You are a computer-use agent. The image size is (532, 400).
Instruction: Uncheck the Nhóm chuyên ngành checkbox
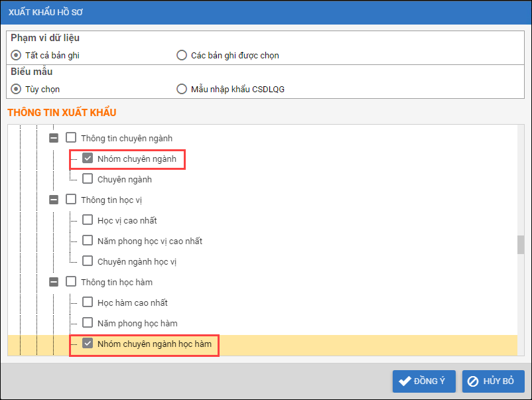88,159
